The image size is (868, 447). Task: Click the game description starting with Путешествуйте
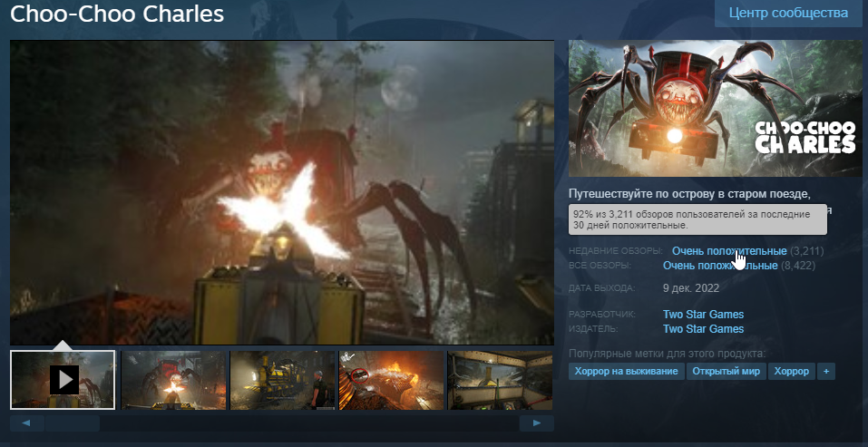(689, 194)
